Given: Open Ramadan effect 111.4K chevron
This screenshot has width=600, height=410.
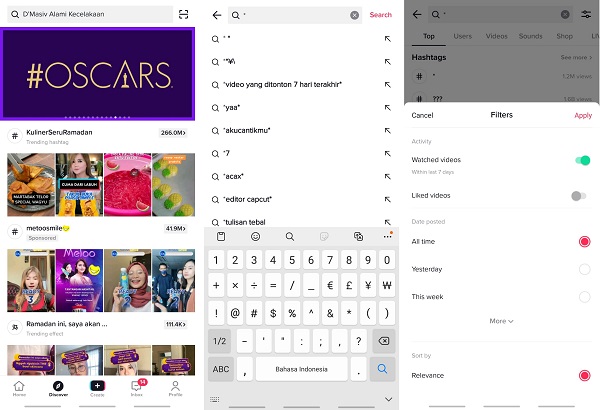Looking at the screenshot, I should 175,324.
